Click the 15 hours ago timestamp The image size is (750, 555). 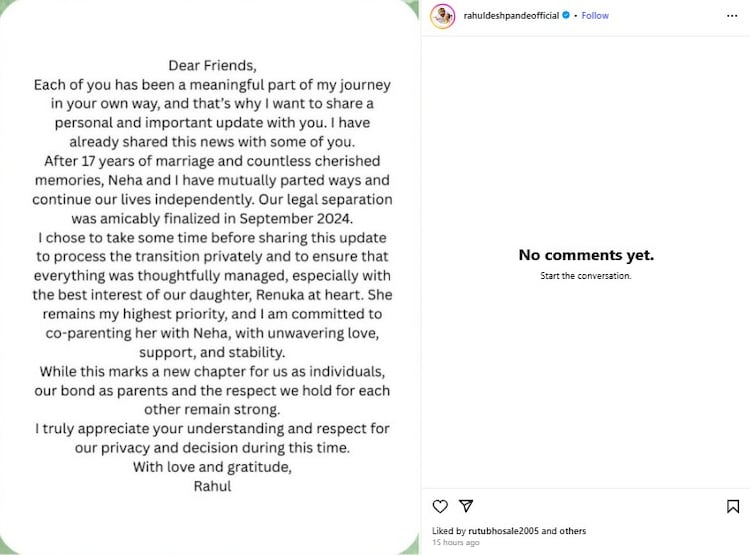tap(455, 542)
